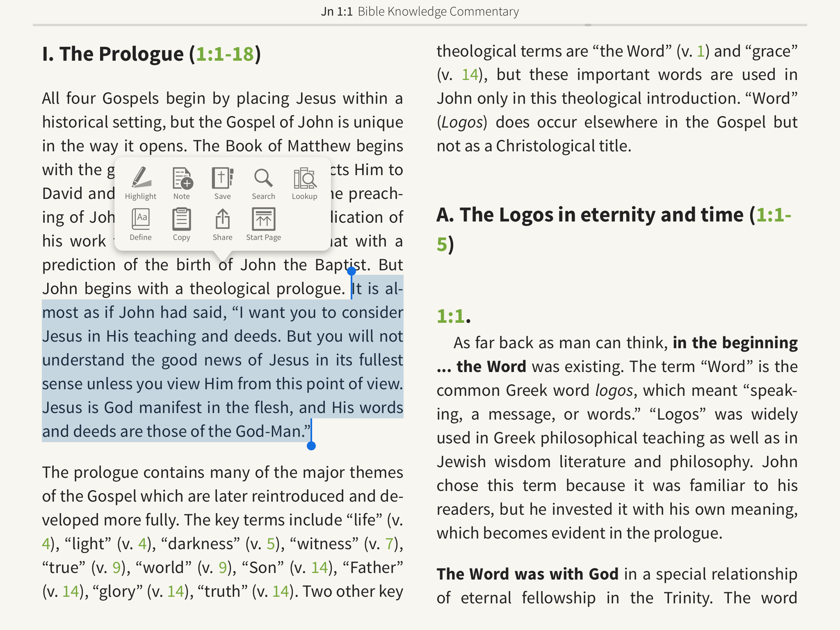Tap the Jn 1:1 location label
The height and width of the screenshot is (630, 840).
pyautogui.click(x=337, y=11)
